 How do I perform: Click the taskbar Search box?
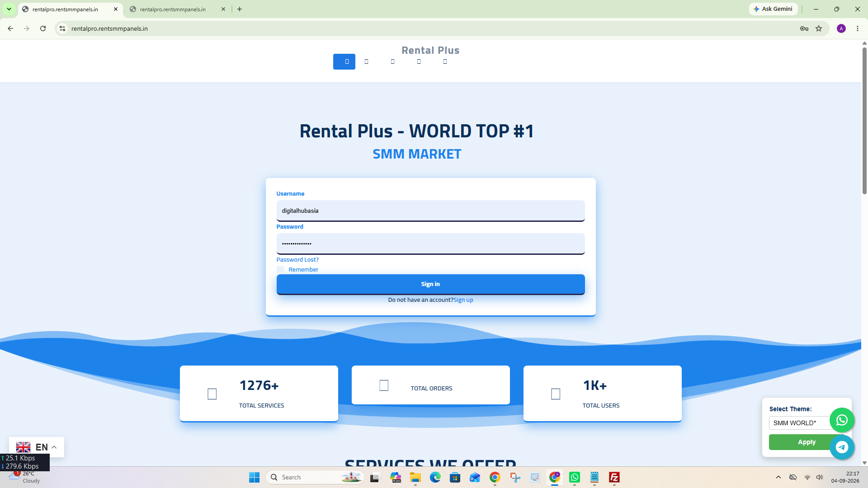[315, 477]
